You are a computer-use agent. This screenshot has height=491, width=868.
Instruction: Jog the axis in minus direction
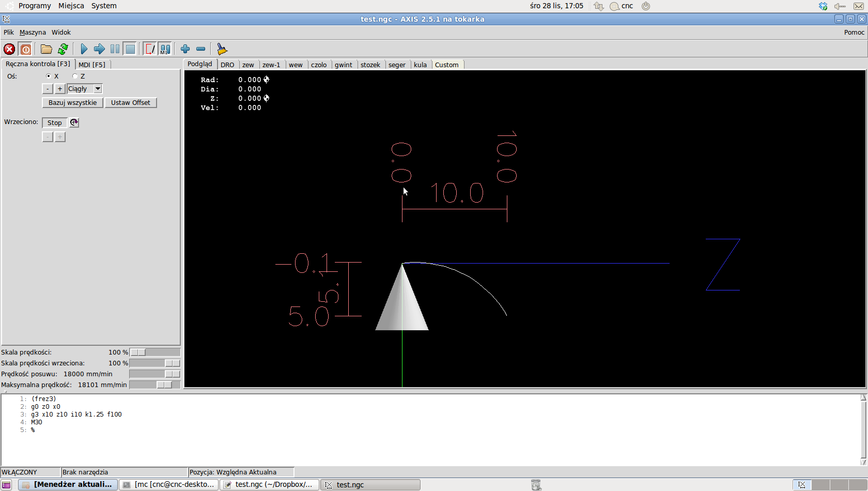point(48,89)
